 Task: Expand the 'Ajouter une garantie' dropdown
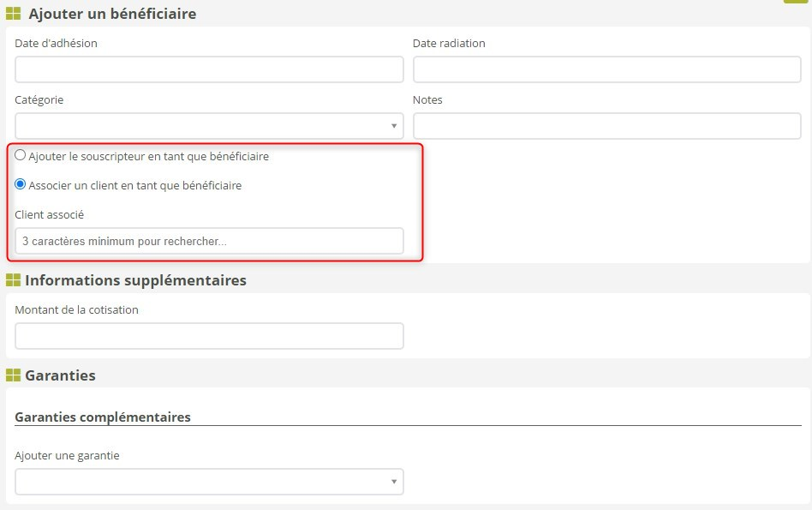coord(209,482)
